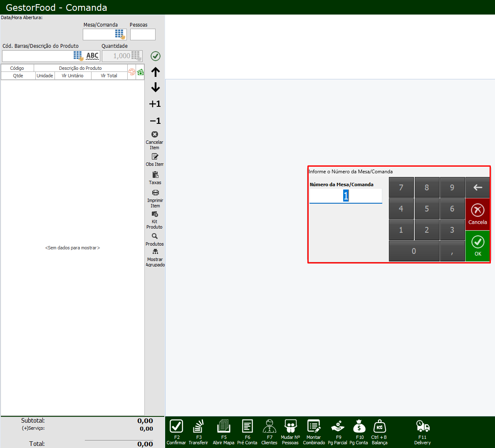
Task: Open Montar Combinado tool
Action: [x=314, y=427]
